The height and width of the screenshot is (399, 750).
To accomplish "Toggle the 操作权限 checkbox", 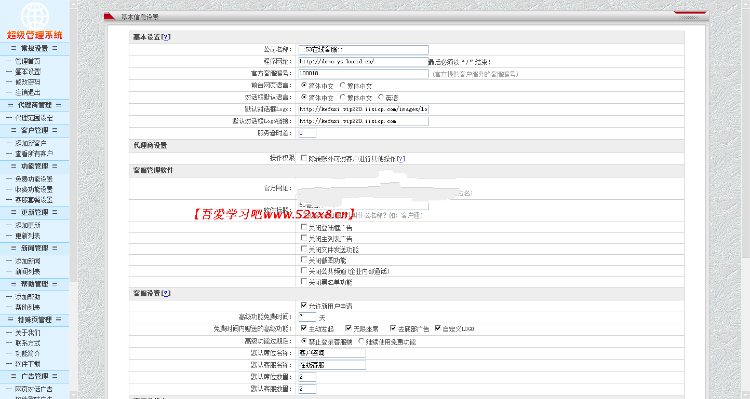I will pyautogui.click(x=304, y=158).
